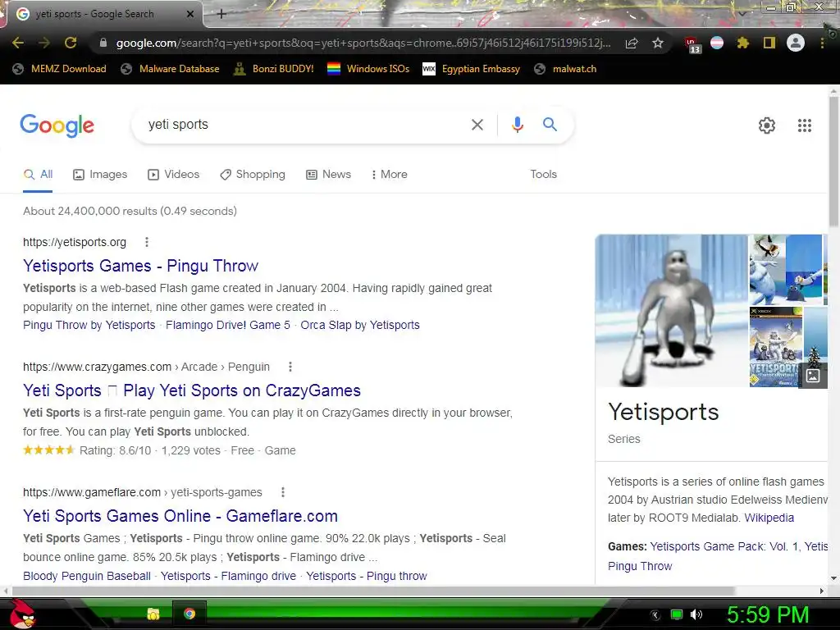Open the Windows ISOs bookmark
The height and width of the screenshot is (630, 840).
coord(368,69)
